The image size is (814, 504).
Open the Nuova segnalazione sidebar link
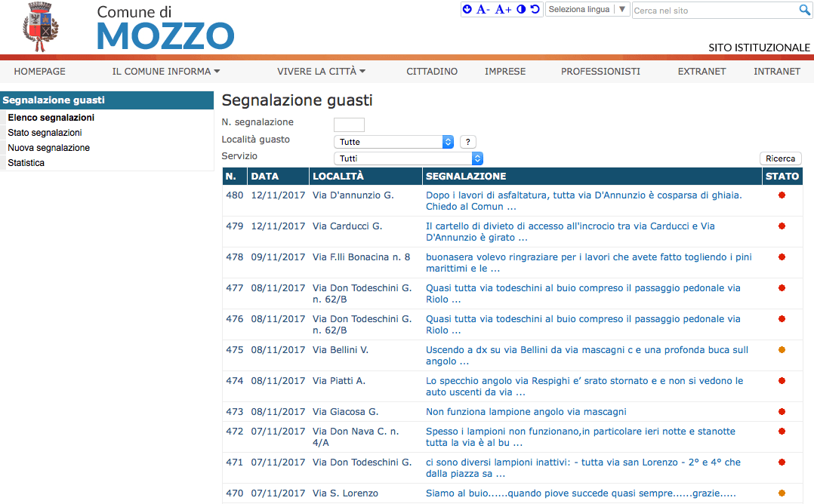(x=48, y=147)
